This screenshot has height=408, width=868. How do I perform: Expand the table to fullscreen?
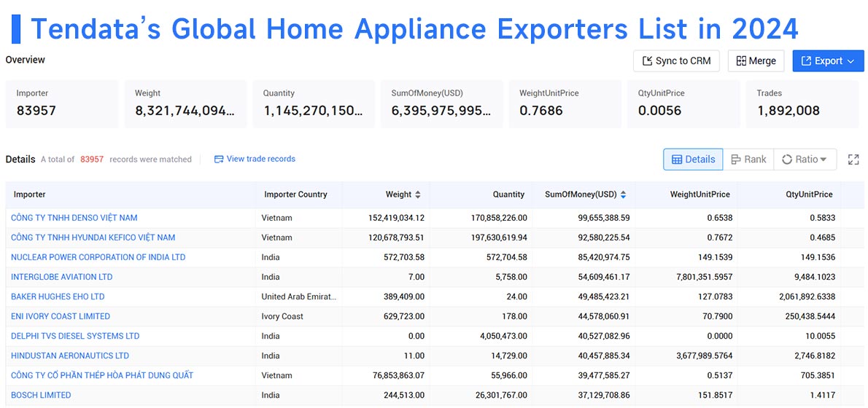(x=853, y=160)
